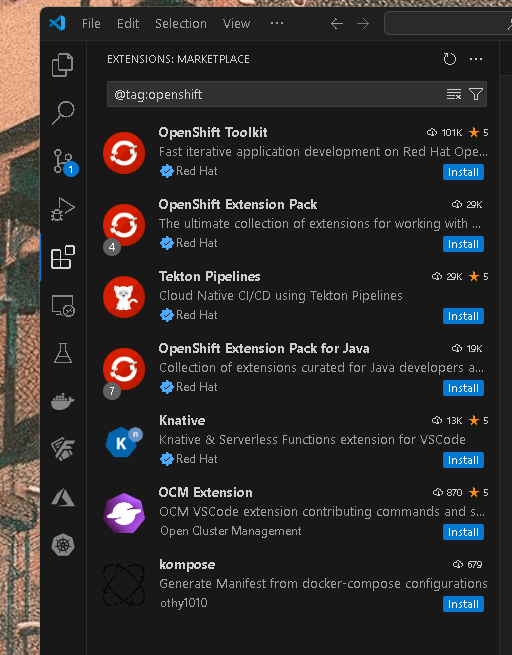Image resolution: width=512 pixels, height=655 pixels.
Task: Open the Explorer view in activity bar
Action: point(63,65)
